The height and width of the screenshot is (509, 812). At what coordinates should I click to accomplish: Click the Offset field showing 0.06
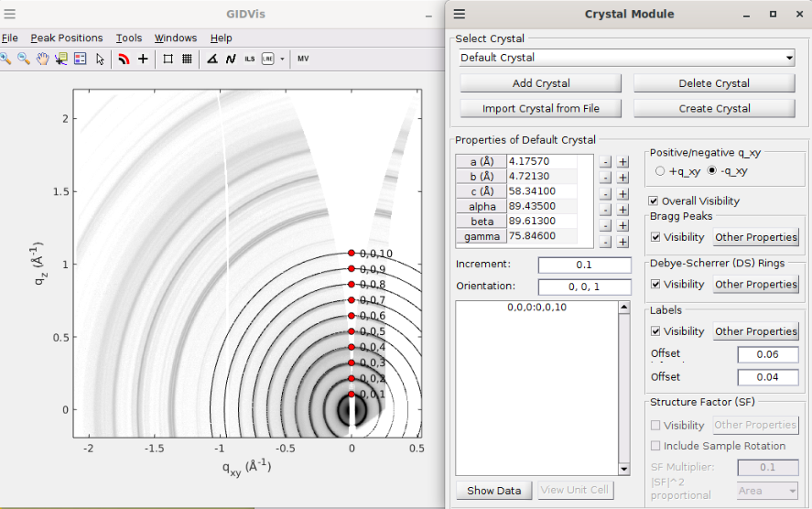tap(767, 354)
